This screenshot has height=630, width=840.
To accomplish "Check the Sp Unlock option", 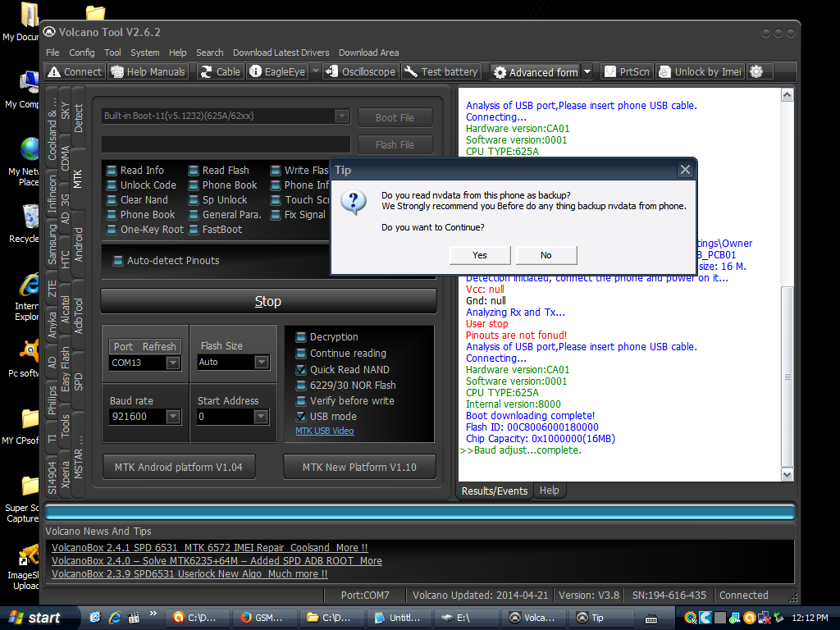I will tap(194, 200).
